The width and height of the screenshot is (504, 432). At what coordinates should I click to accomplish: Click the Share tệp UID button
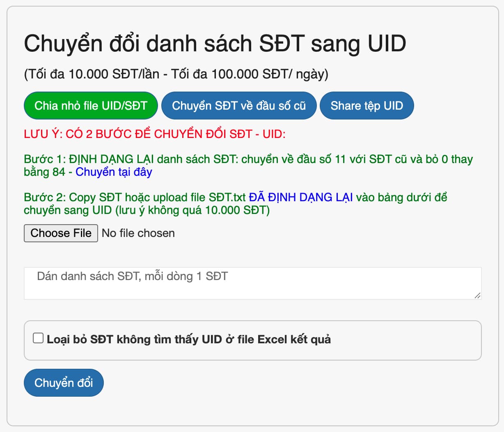click(x=367, y=106)
